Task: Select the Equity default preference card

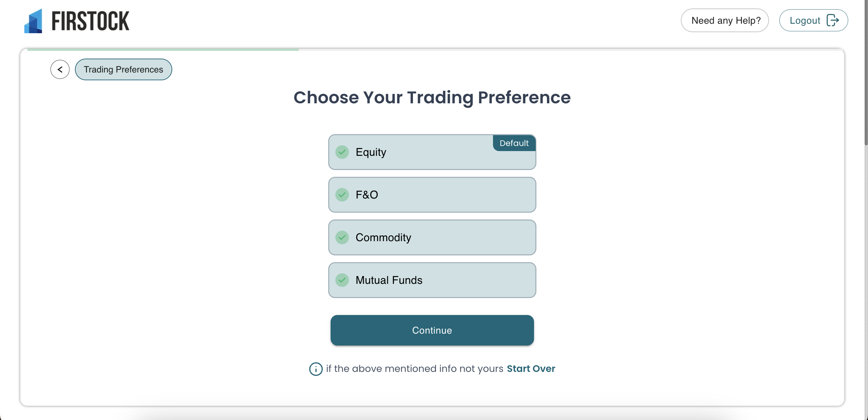Action: point(432,152)
